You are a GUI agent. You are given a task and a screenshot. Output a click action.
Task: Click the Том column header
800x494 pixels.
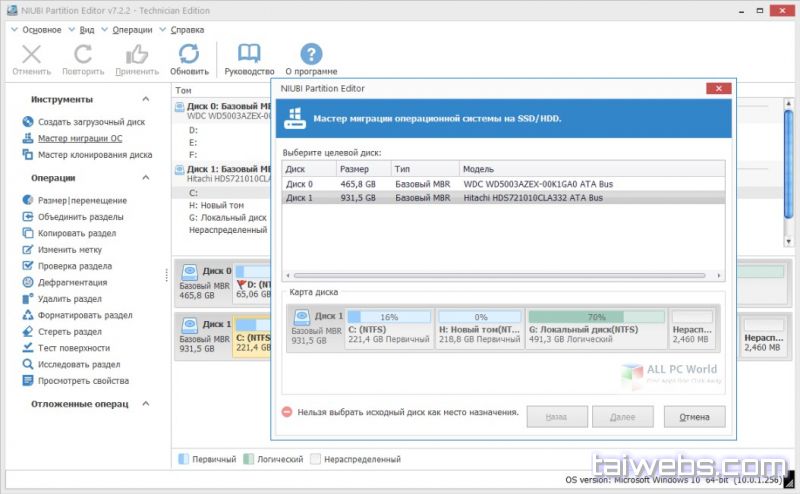[x=184, y=90]
